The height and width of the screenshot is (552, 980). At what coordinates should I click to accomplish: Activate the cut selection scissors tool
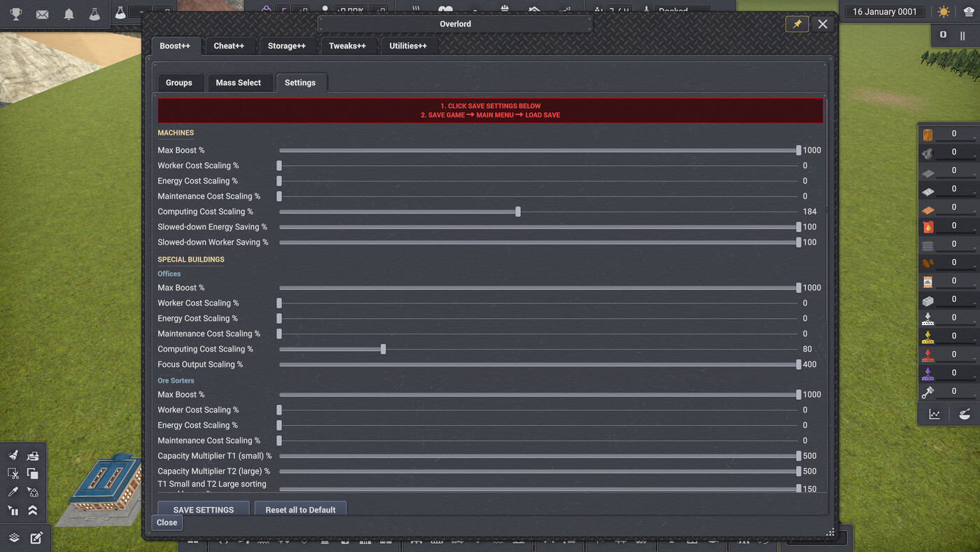pos(13,474)
